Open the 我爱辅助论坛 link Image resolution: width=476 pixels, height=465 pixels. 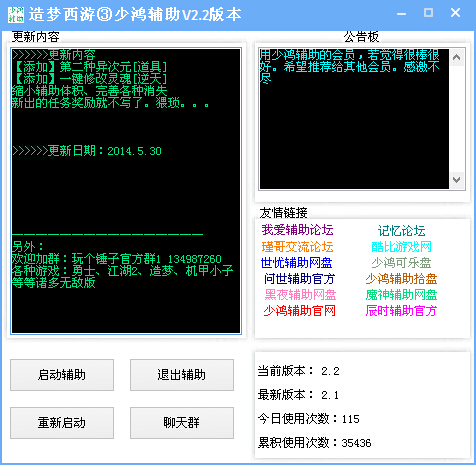[x=297, y=230]
